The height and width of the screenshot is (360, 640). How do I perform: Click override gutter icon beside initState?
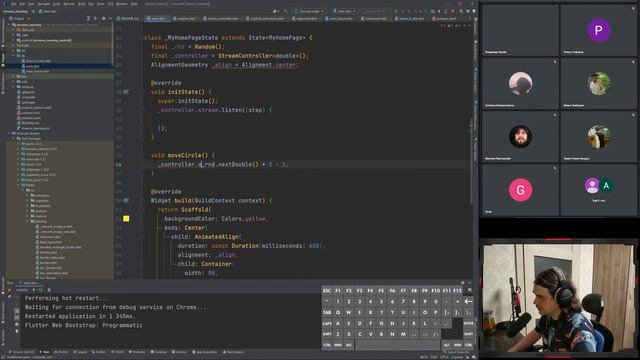[126, 92]
